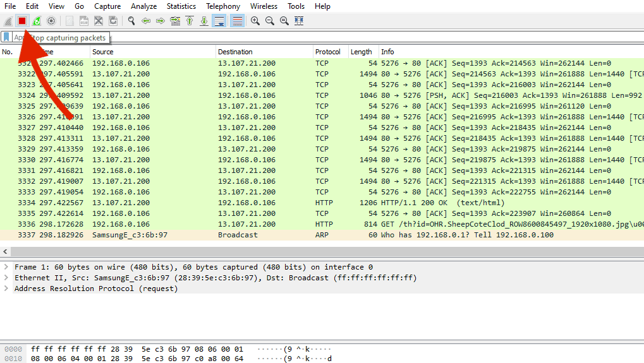Go back in packet history
Viewport: 644px width, 363px height.
pyautogui.click(x=146, y=21)
